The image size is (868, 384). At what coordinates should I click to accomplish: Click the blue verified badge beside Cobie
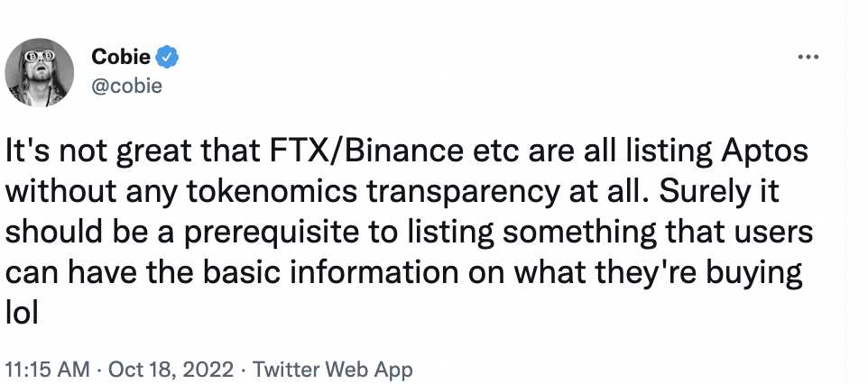168,58
